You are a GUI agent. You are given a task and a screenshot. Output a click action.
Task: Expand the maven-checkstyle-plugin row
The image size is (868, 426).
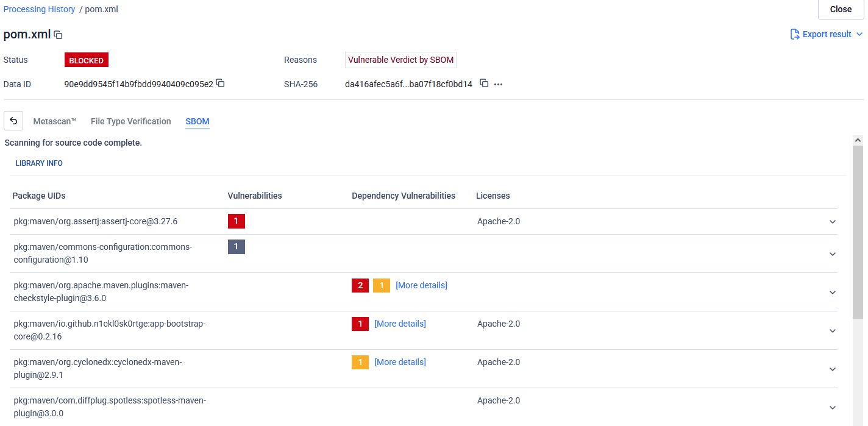[x=833, y=292]
